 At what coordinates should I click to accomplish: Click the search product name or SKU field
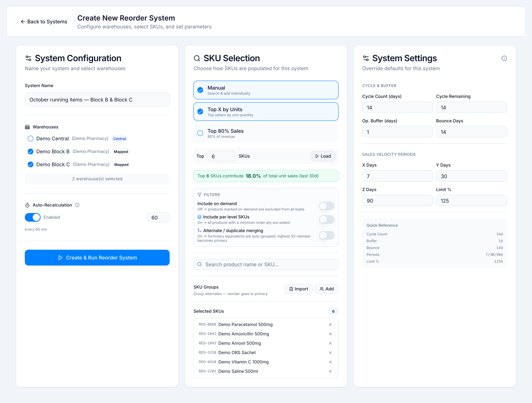point(266,265)
